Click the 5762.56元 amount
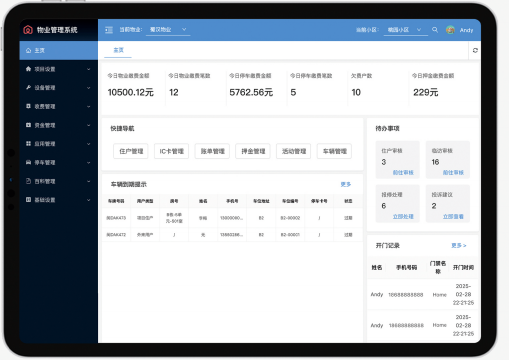This screenshot has width=509, height=360. (251, 92)
